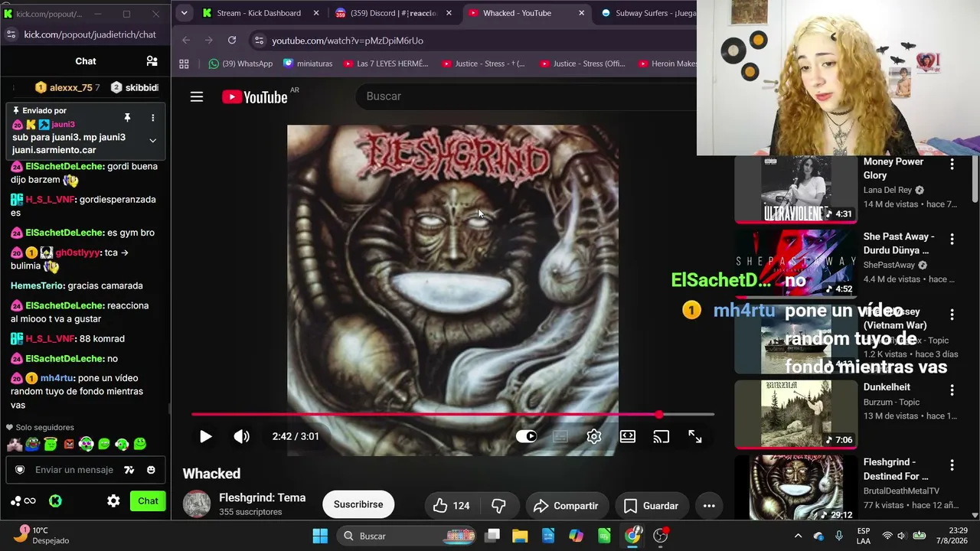The image size is (980, 551).
Task: Open options for Dunkelheit video
Action: pos(952,390)
